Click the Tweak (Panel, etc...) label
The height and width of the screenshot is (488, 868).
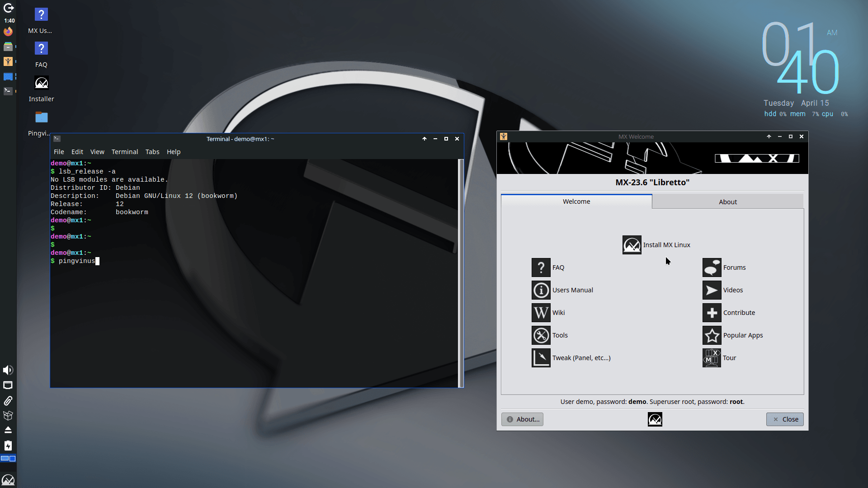581,358
